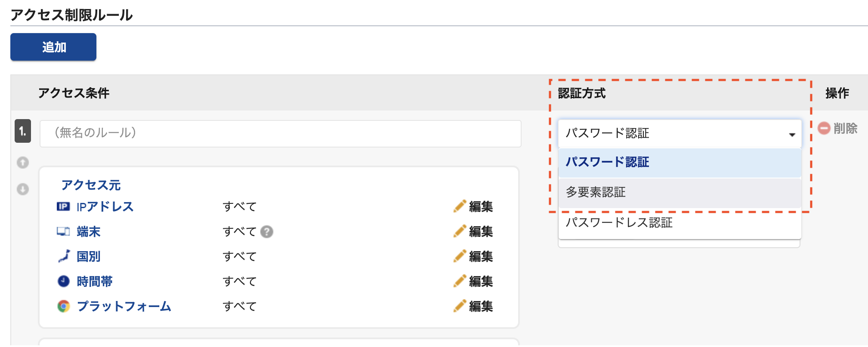Click 編集 for the 端末 row
The height and width of the screenshot is (347, 868).
coord(473,231)
